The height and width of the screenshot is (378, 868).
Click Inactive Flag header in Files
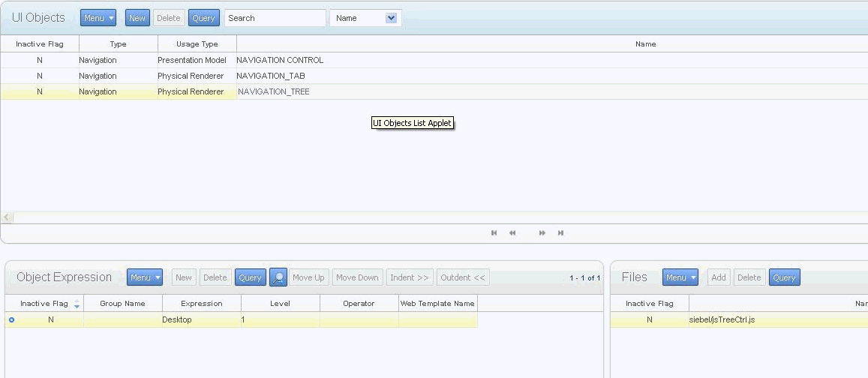pos(650,303)
